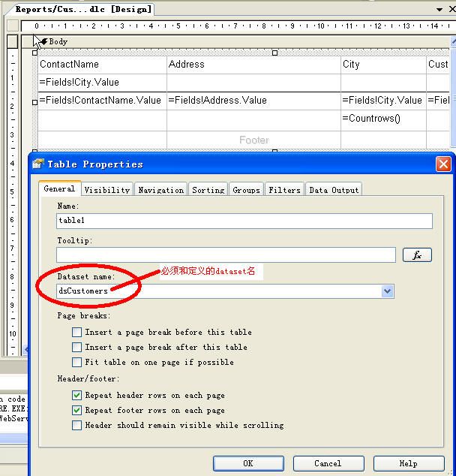
Task: Click the Body band label
Action: [58, 41]
